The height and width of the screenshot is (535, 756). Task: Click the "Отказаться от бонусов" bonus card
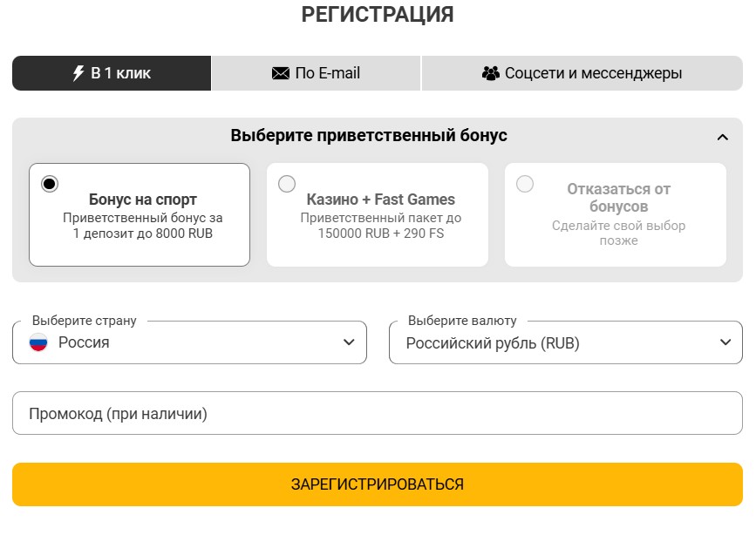point(615,213)
